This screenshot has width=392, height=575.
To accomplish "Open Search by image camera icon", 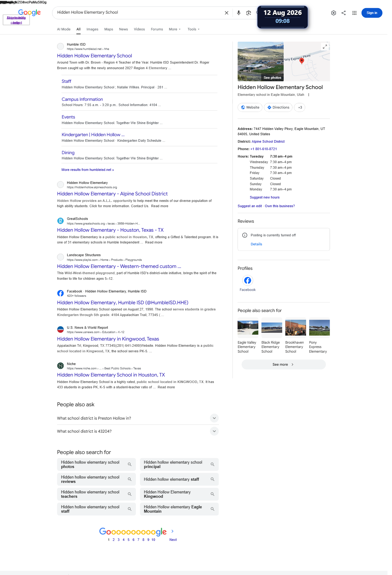I will click(x=248, y=13).
